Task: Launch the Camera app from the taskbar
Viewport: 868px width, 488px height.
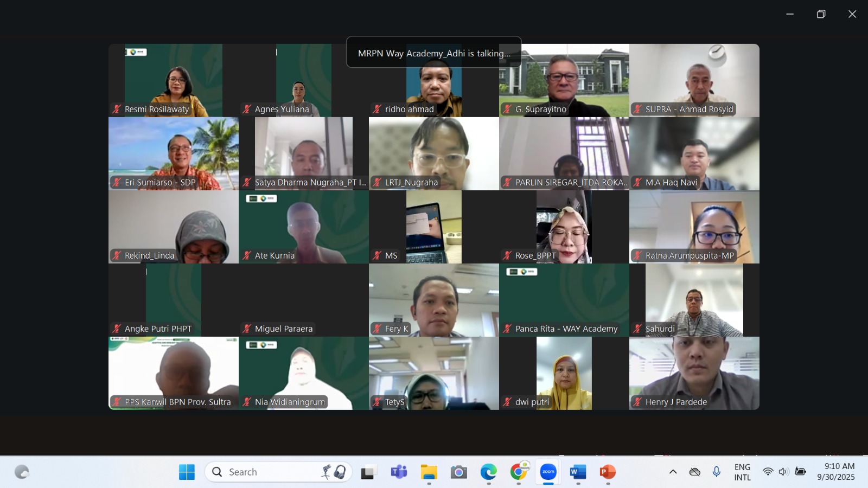Action: coord(458,472)
